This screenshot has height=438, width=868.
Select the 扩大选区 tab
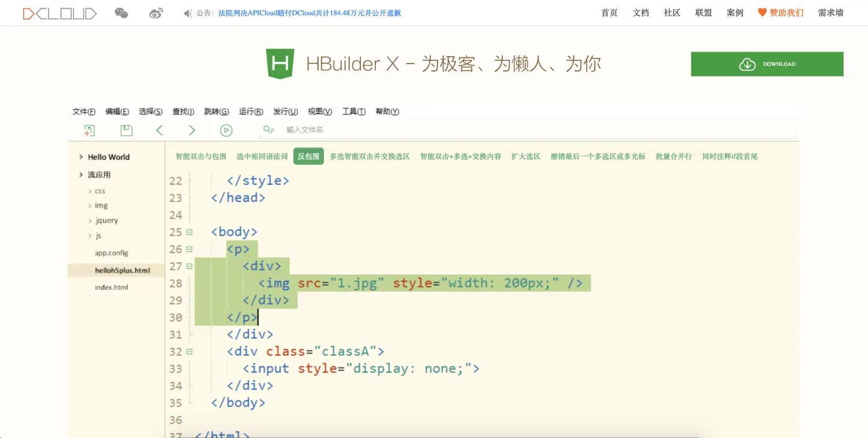coord(525,156)
